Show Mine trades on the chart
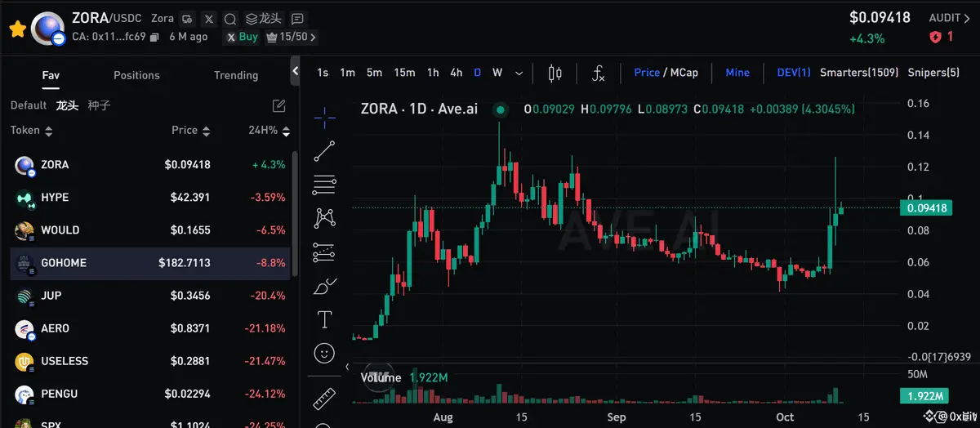980x428 pixels. point(737,73)
